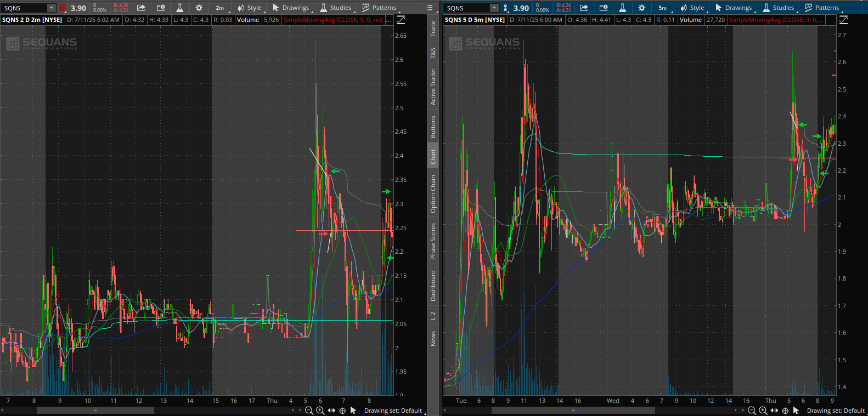This screenshot has width=868, height=416.
Task: Open the 5m timeframe dropdown
Action: coord(663,8)
